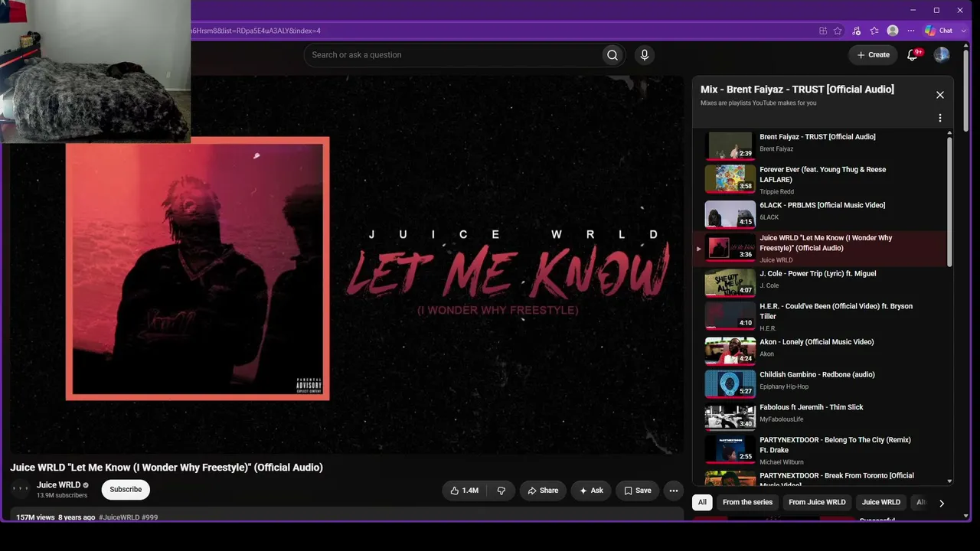This screenshot has width=980, height=551.
Task: Close the Mix playlist panel
Action: point(940,95)
